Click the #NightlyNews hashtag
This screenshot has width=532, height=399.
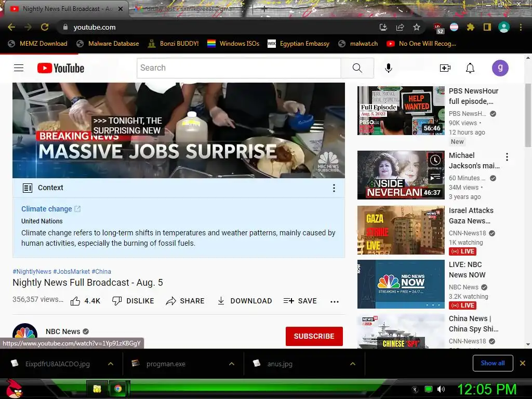(32, 271)
